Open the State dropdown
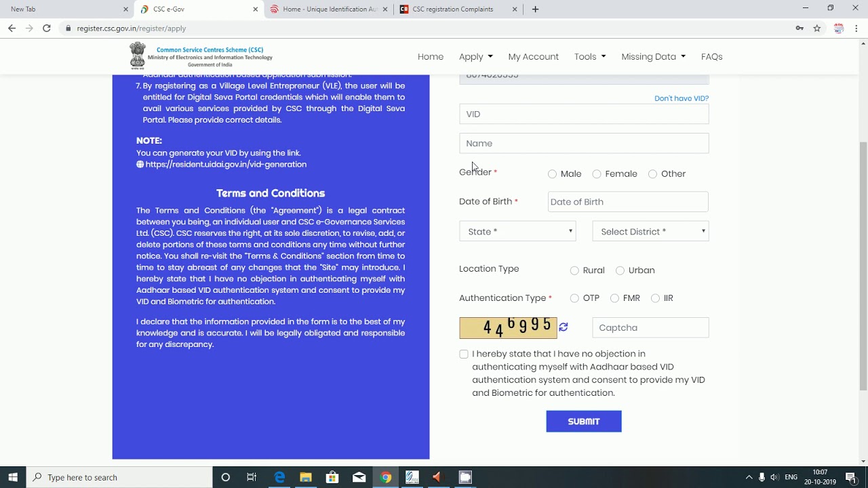 [x=517, y=232]
